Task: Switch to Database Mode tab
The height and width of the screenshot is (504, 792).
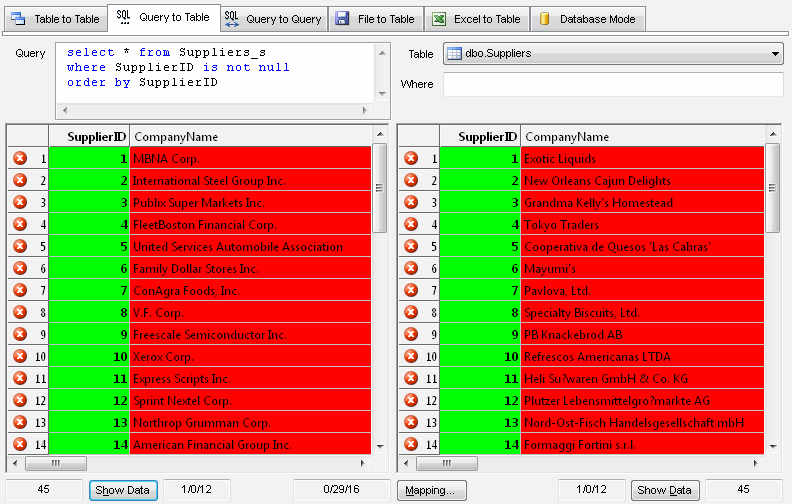Action: 588,19
